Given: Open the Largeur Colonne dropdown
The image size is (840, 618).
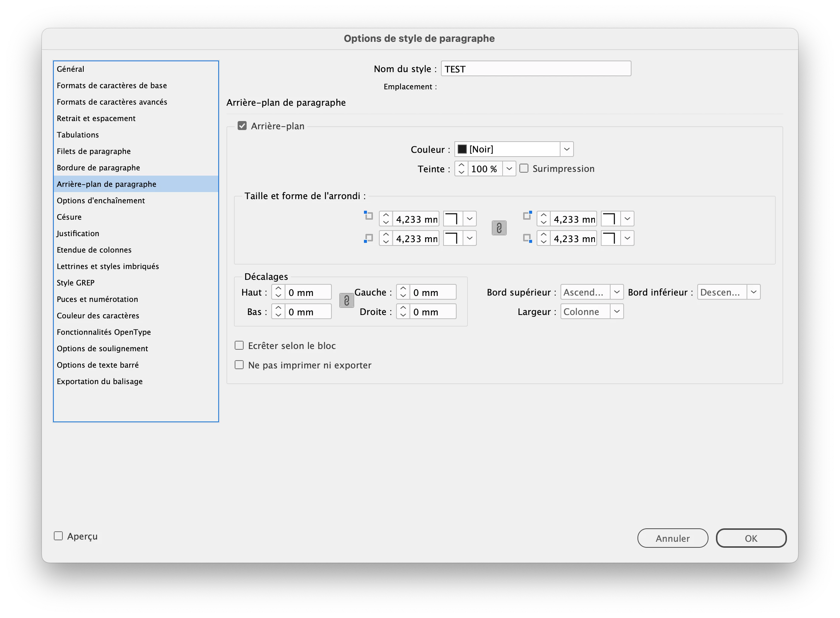Looking at the screenshot, I should [616, 312].
